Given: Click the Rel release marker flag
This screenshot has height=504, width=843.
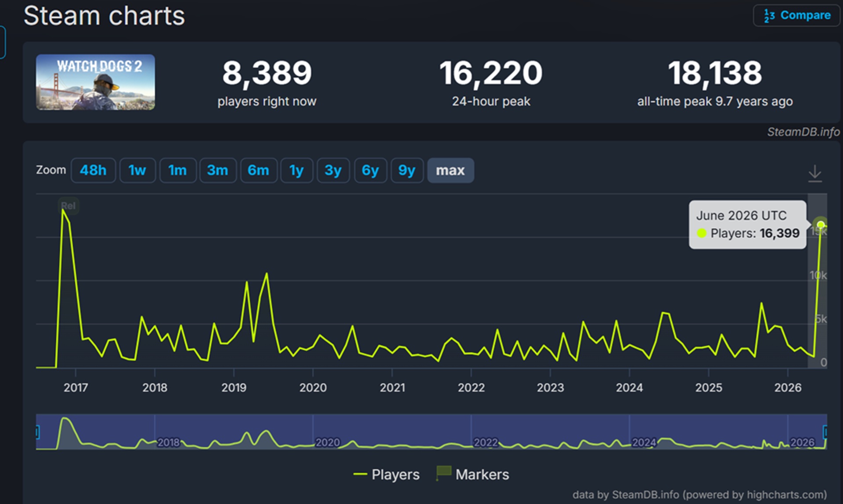Looking at the screenshot, I should 68,206.
